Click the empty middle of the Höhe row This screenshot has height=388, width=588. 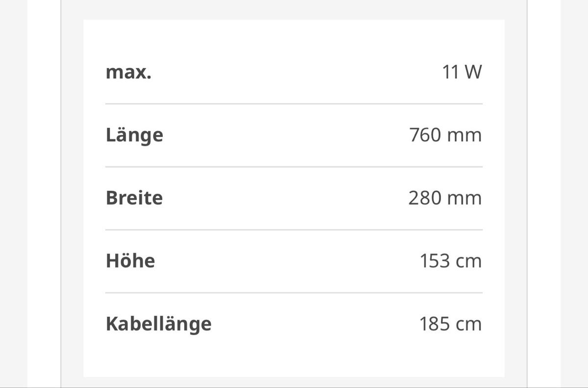(287, 261)
